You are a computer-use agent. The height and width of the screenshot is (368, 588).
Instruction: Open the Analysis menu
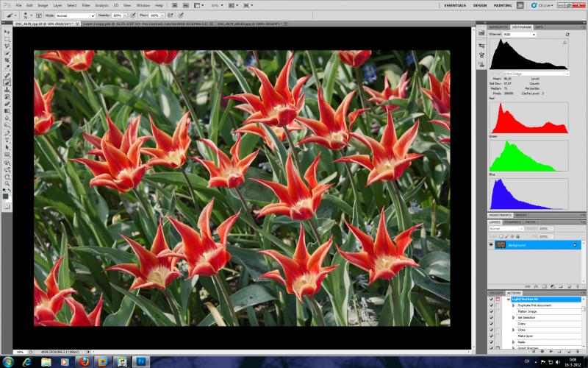(x=101, y=5)
